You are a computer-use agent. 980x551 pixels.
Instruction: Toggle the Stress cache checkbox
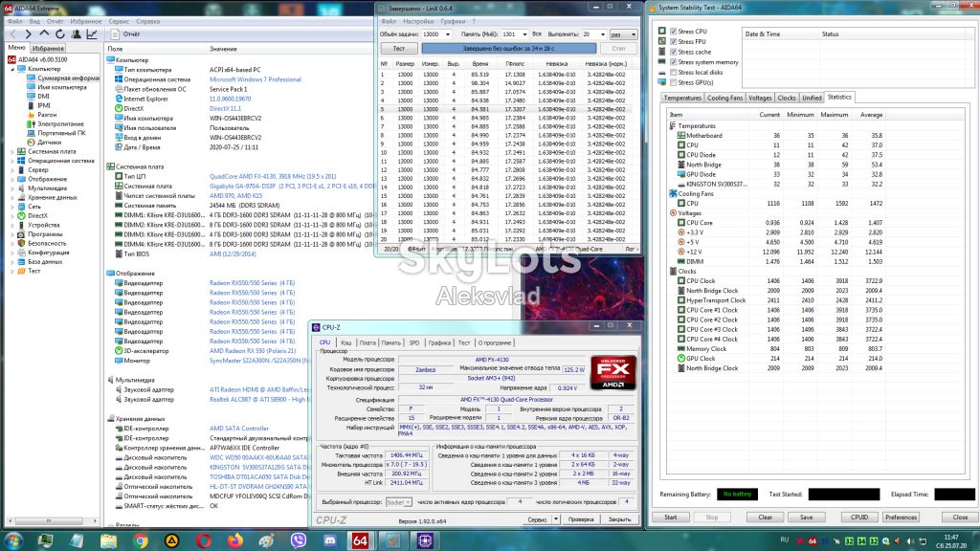click(x=673, y=52)
